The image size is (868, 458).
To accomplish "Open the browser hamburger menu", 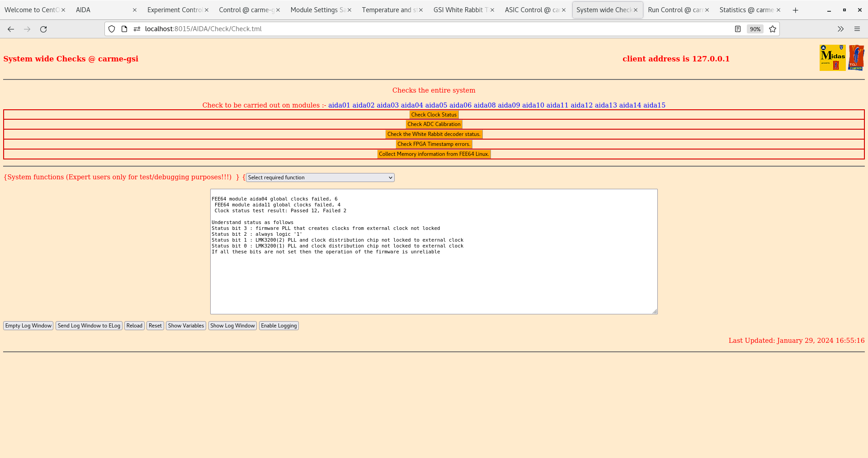I will (857, 28).
